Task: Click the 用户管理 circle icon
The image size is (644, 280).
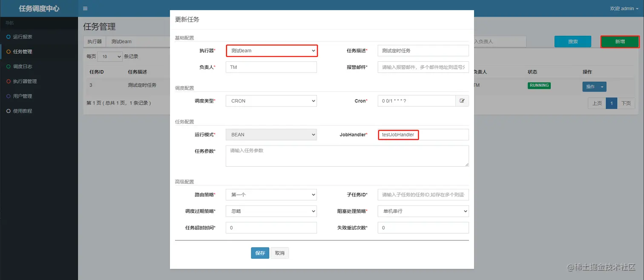Action: coord(9,96)
